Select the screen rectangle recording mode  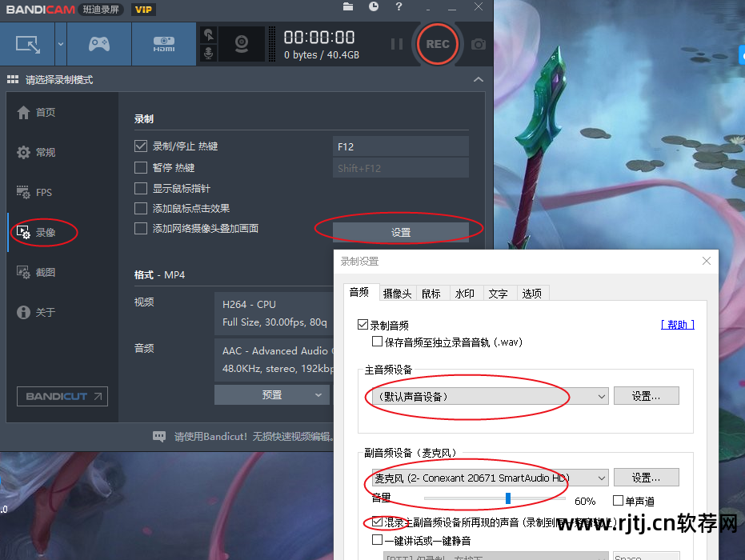(x=27, y=44)
